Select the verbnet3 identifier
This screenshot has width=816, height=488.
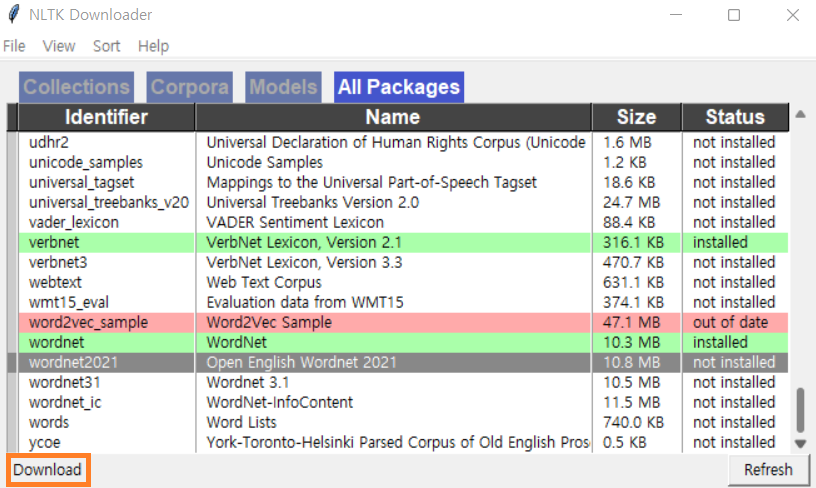click(58, 262)
